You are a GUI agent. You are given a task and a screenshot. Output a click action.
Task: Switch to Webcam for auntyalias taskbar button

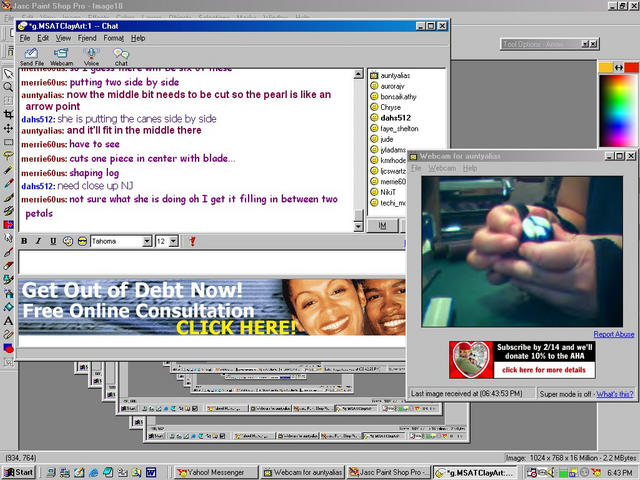pos(303,472)
